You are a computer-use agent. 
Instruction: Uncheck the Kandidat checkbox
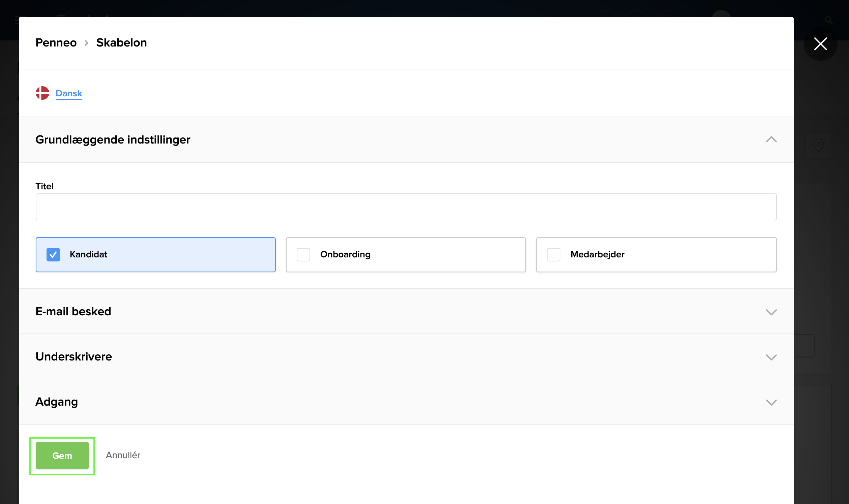coord(53,254)
